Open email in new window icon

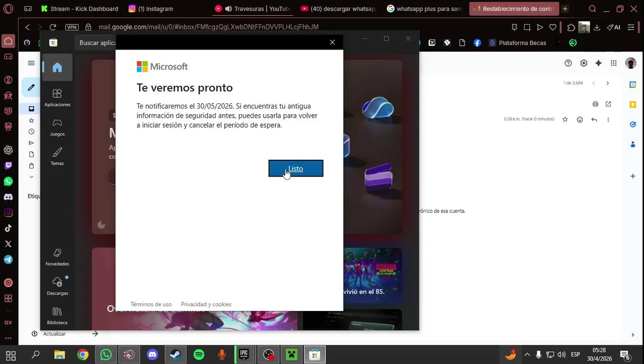coord(608,104)
